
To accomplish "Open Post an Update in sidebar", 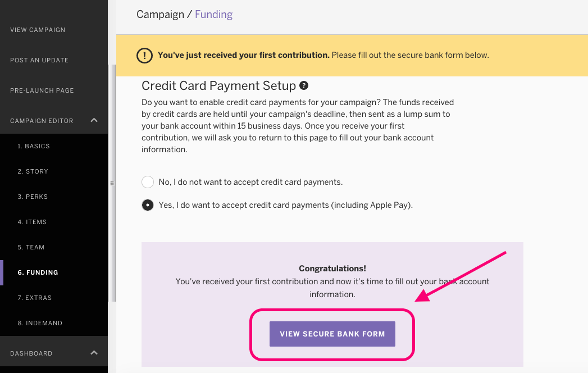I will click(x=39, y=60).
